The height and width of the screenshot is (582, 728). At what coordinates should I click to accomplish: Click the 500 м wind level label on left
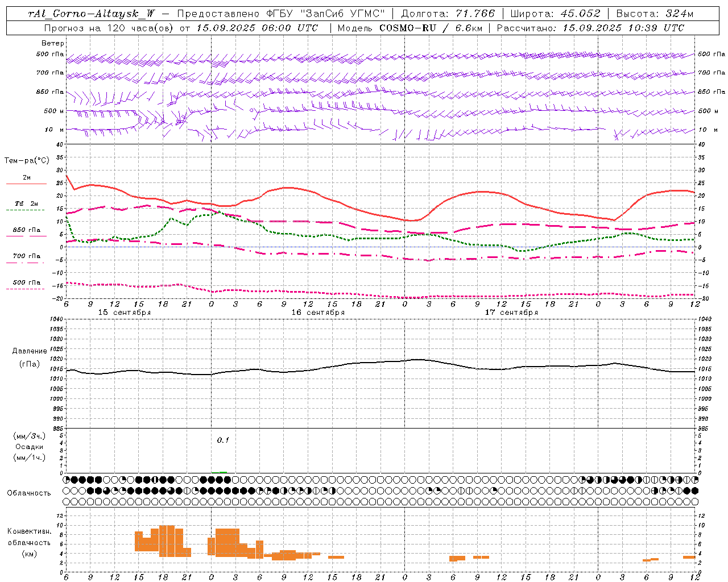pos(54,111)
